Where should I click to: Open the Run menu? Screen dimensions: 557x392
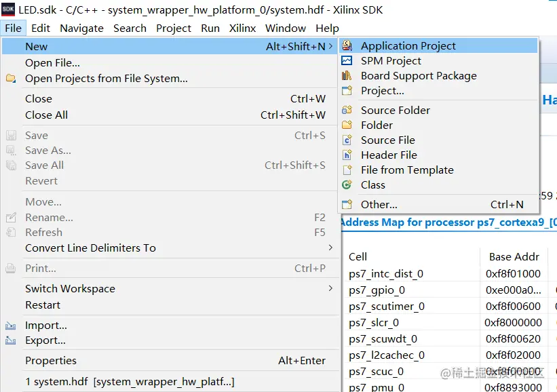[210, 28]
